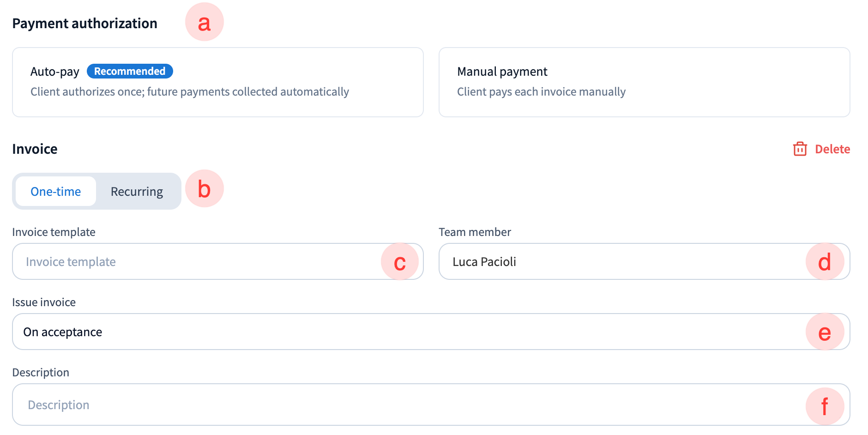Click the red annotation marker 'a'
This screenshot has width=868, height=435.
tap(204, 22)
